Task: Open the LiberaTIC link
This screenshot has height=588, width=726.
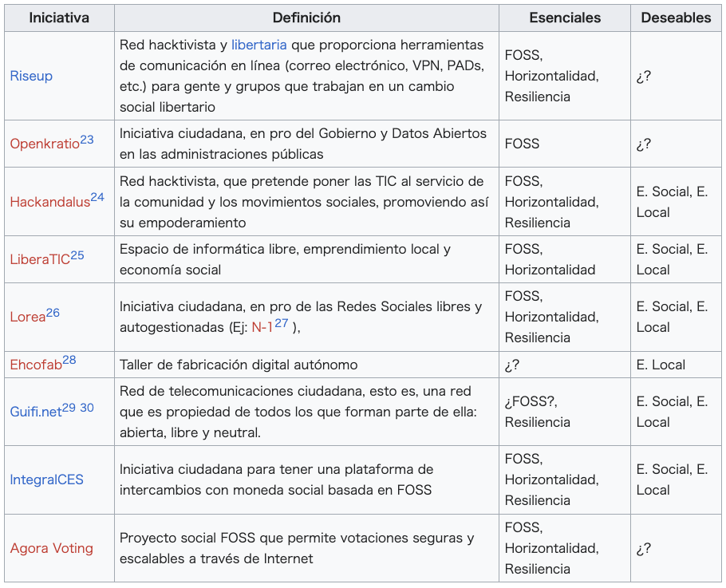Action: (x=40, y=259)
